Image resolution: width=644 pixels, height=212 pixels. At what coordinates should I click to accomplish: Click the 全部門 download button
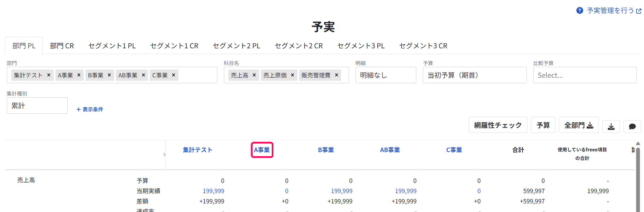pos(579,125)
